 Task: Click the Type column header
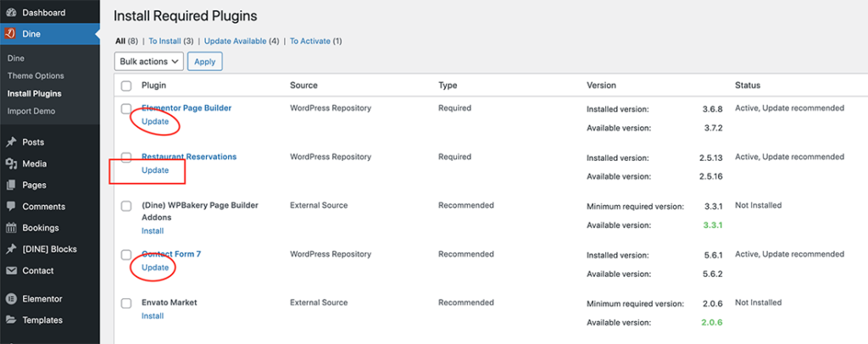[448, 86]
